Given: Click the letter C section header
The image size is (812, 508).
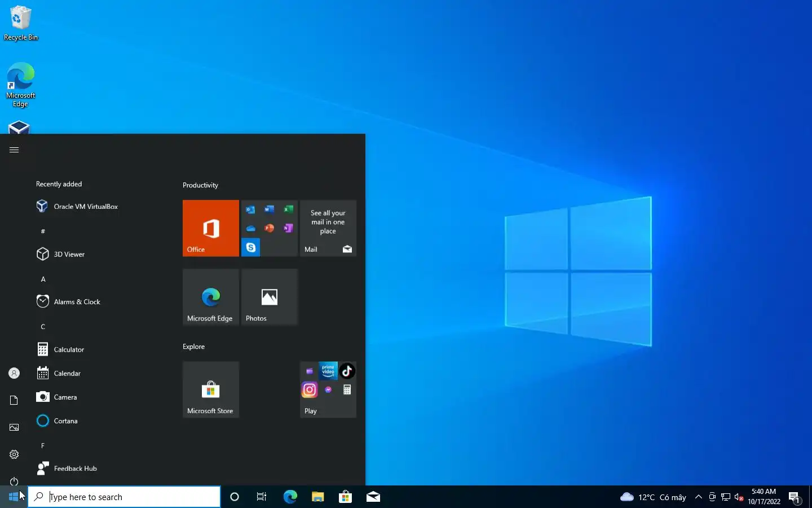Looking at the screenshot, I should point(43,326).
